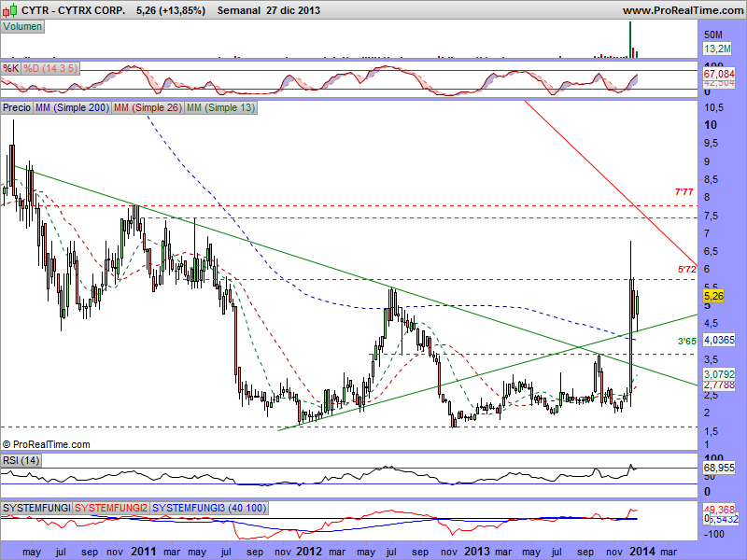Click the 7'77 resistance level label
Image resolution: width=747 pixels, height=560 pixels.
tap(684, 192)
